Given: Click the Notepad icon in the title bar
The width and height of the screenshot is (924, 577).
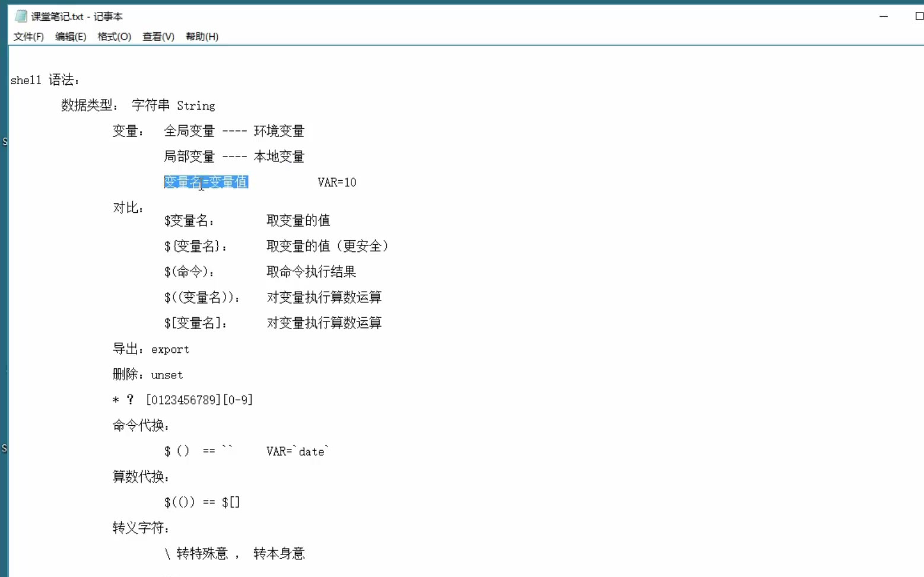Looking at the screenshot, I should 21,16.
